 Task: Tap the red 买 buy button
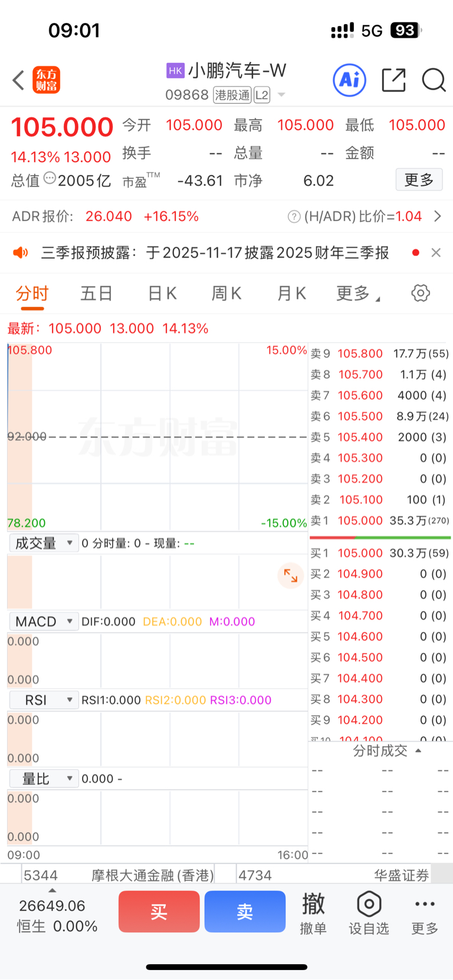(159, 912)
